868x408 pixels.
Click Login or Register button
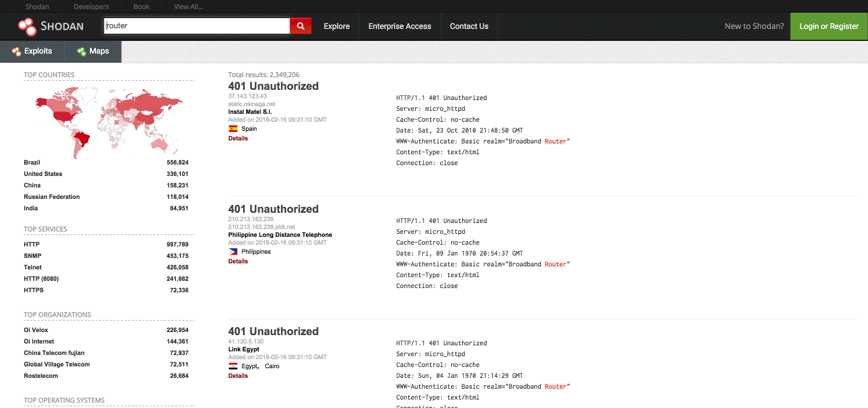829,26
